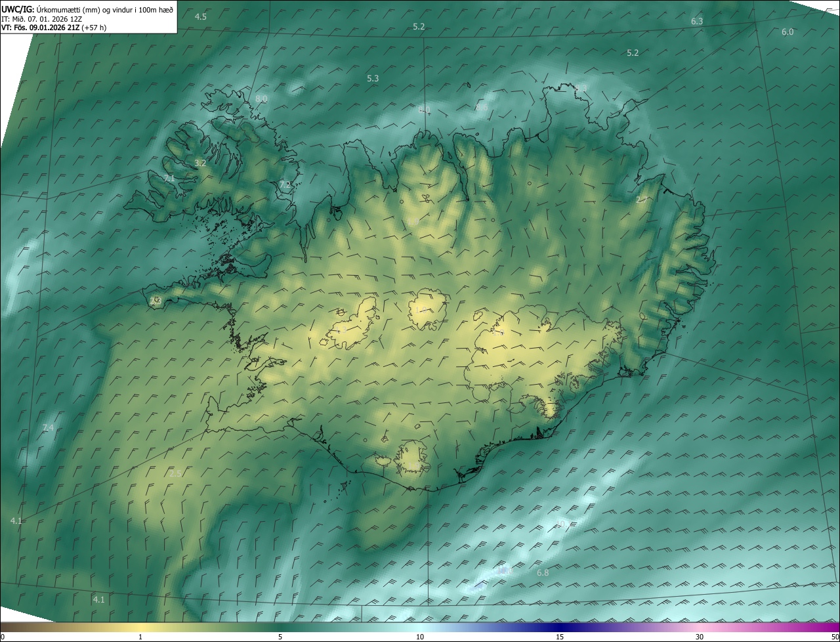
Task: Click the '+57 h' forecast offset text
Action: [x=94, y=28]
